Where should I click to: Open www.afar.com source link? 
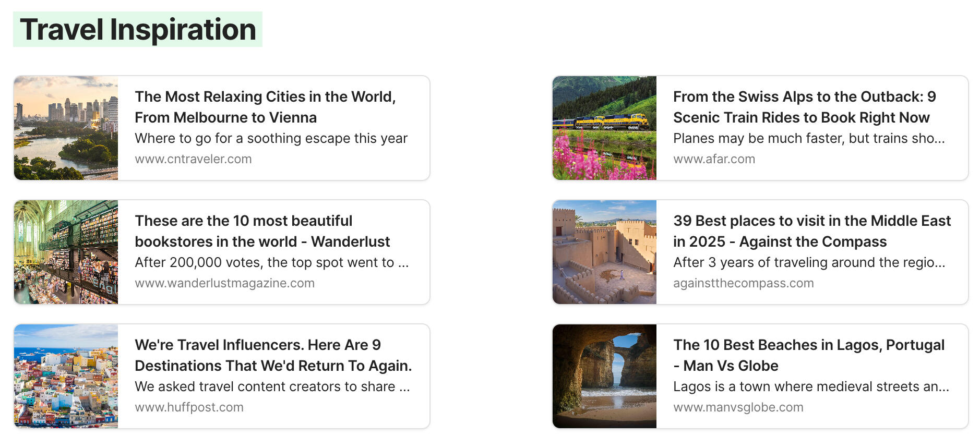coord(714,159)
